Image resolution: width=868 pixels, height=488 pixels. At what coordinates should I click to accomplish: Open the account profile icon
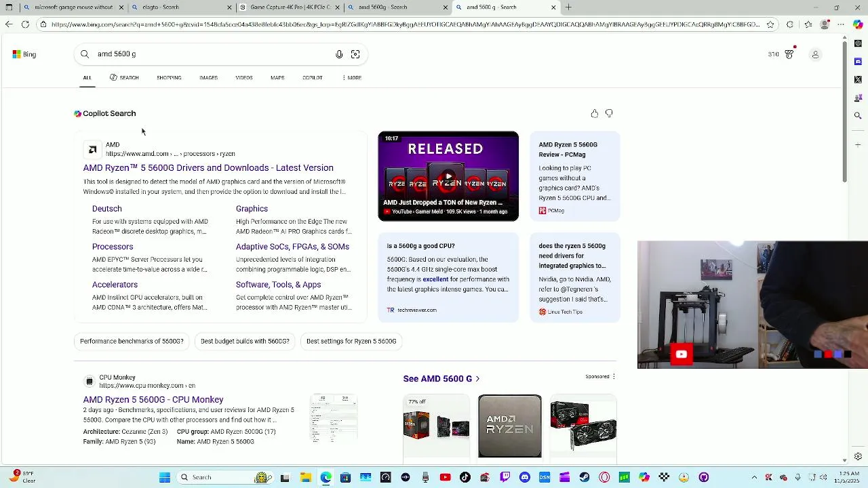(816, 54)
